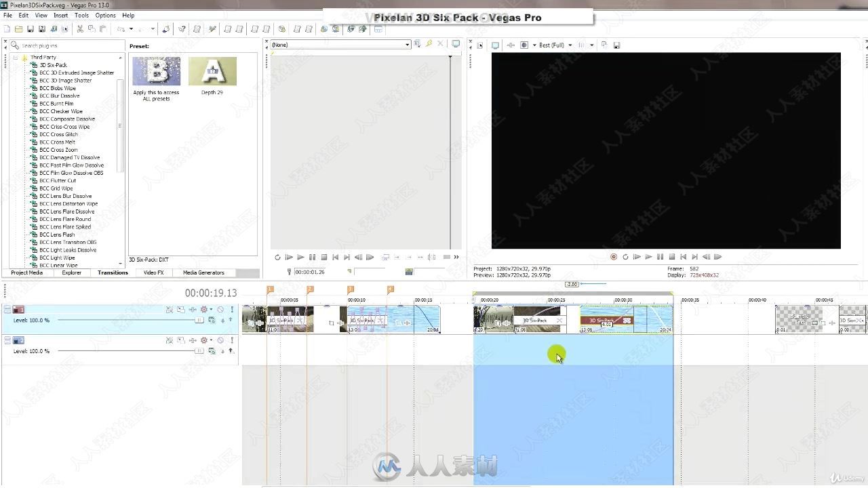Select BCC Lens Flare Dissolve in the plug-in list
868x488 pixels.
(x=66, y=211)
